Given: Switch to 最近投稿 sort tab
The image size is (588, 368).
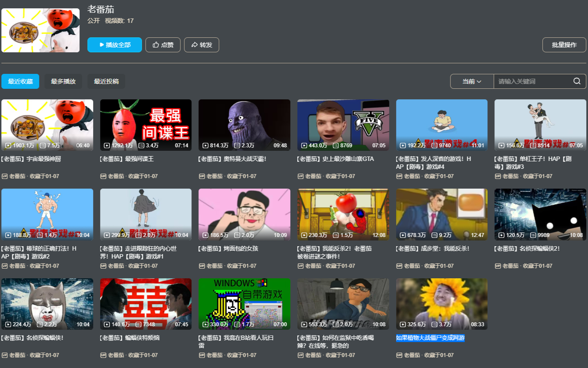Looking at the screenshot, I should (x=106, y=81).
